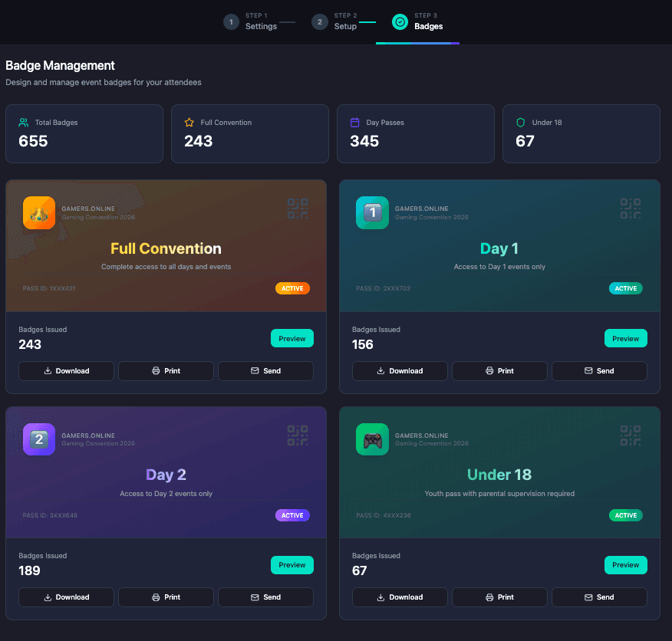Print the Day 2 badges
This screenshot has width=672, height=641.
click(166, 597)
